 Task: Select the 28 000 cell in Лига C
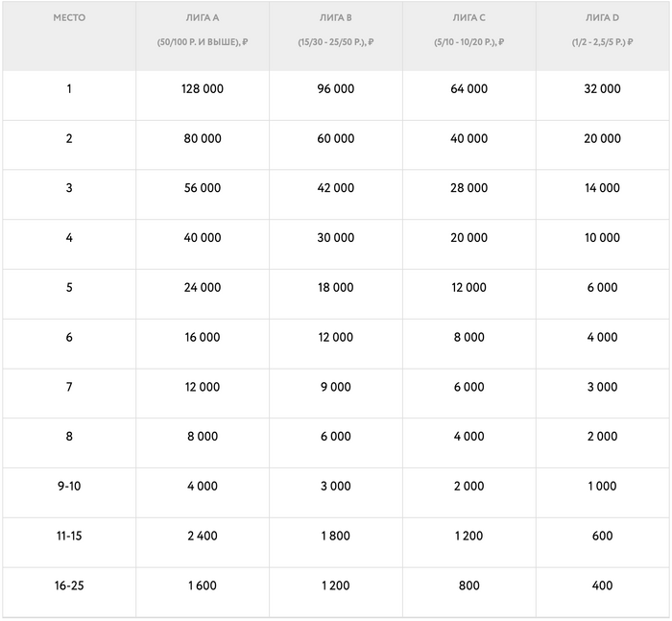pos(468,189)
